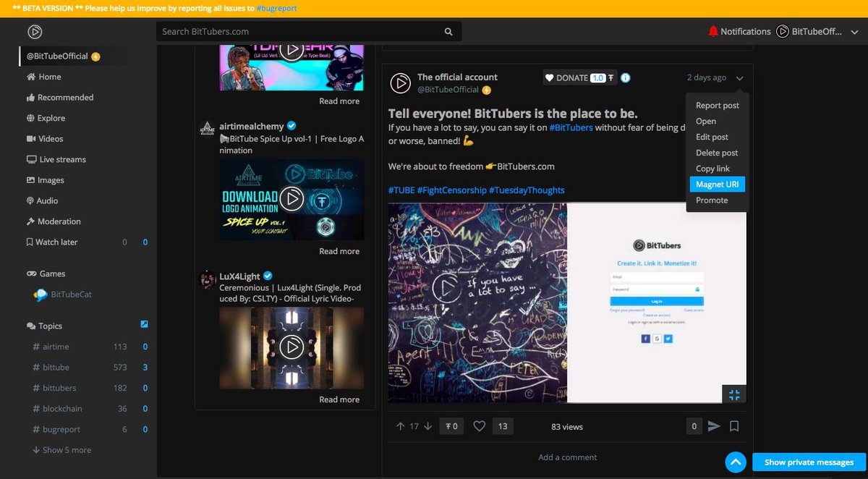Image resolution: width=868 pixels, height=479 pixels.
Task: Expand Show 5 more topics
Action: click(x=61, y=450)
